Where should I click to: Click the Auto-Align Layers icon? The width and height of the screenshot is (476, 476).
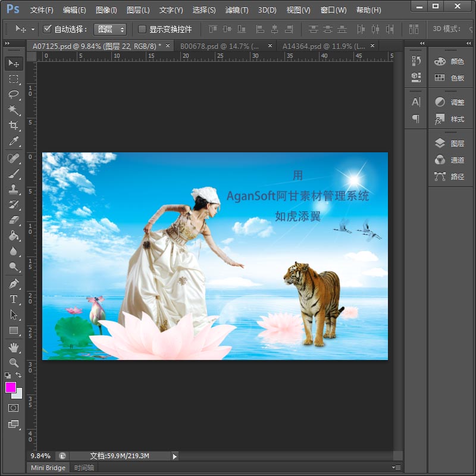pos(414,29)
